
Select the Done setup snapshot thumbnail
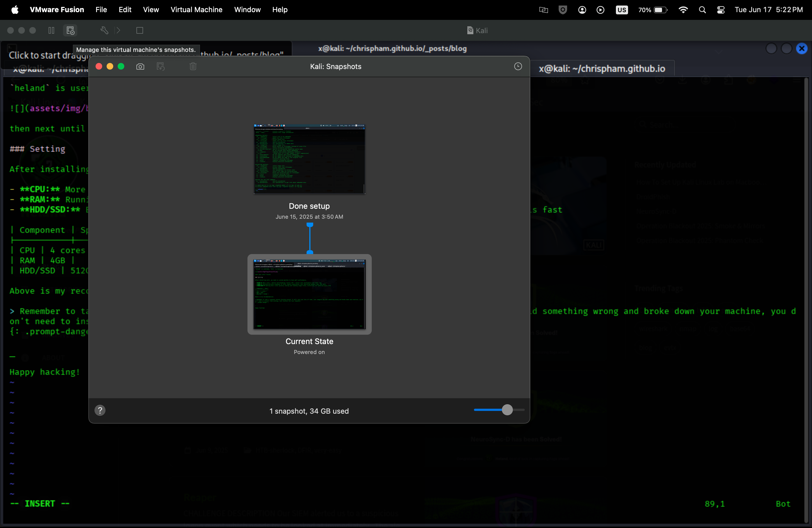click(309, 159)
